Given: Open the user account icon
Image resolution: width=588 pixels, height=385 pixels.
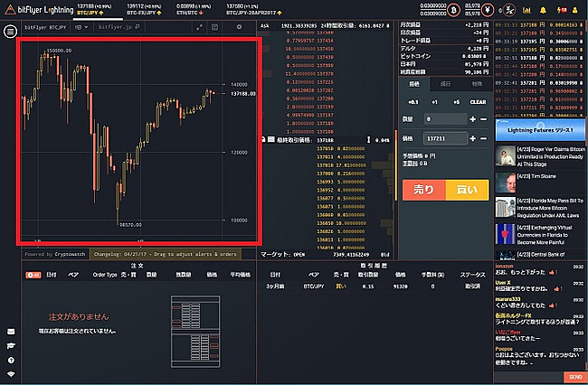Looking at the screenshot, I should (574, 10).
